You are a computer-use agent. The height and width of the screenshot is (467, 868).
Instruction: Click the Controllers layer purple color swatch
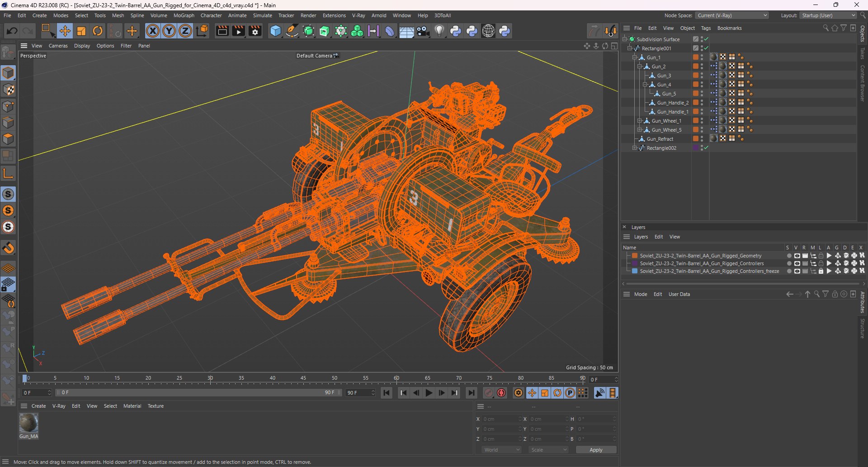635,263
